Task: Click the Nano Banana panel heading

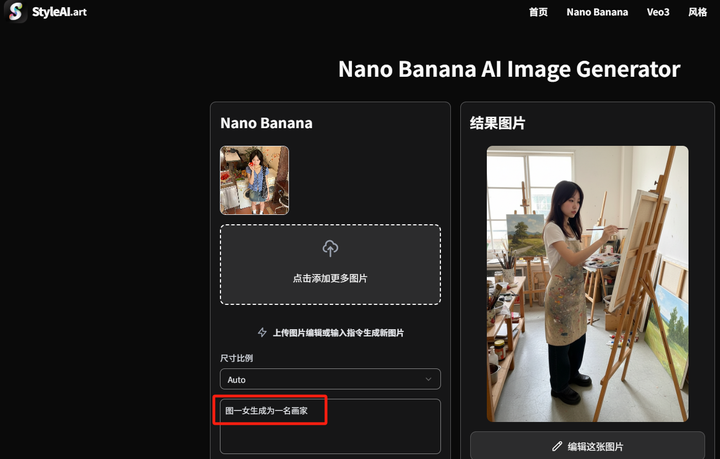Action: click(x=266, y=123)
